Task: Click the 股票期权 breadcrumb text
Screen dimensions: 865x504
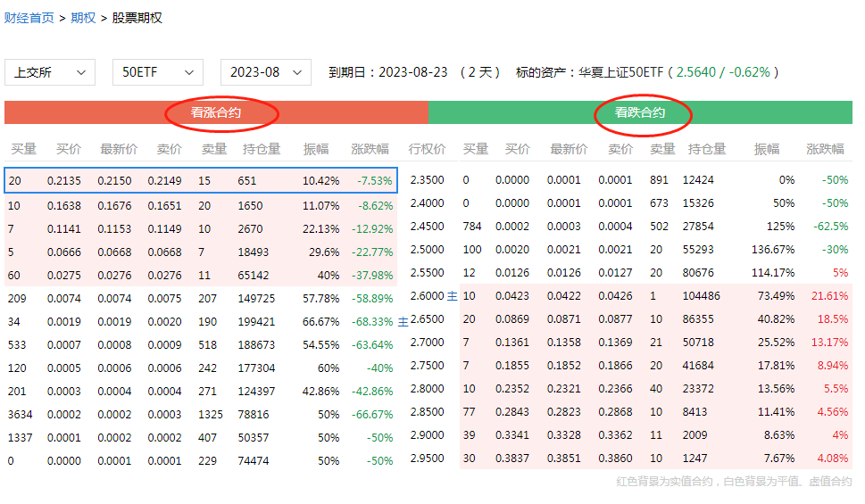Action: point(137,18)
